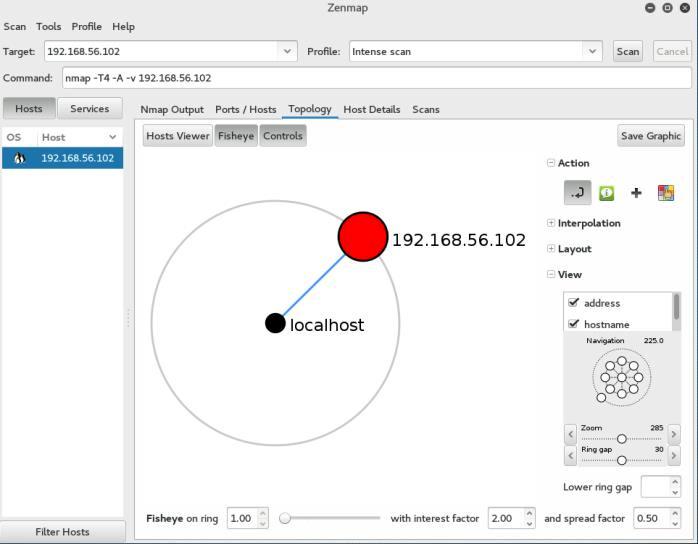Select the green Info action icon

pyautogui.click(x=606, y=193)
